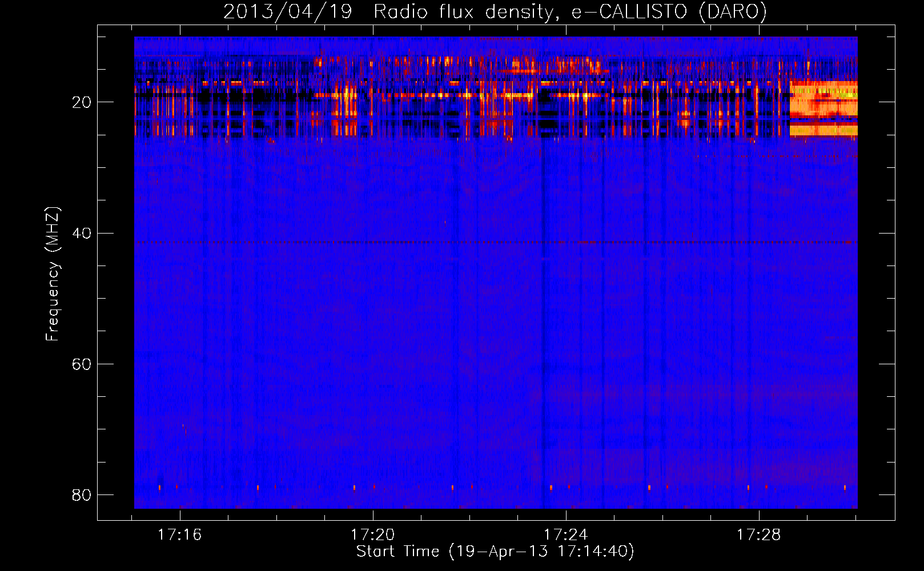
Task: Click the 60 MHz frequency tick label
Action: 82,364
